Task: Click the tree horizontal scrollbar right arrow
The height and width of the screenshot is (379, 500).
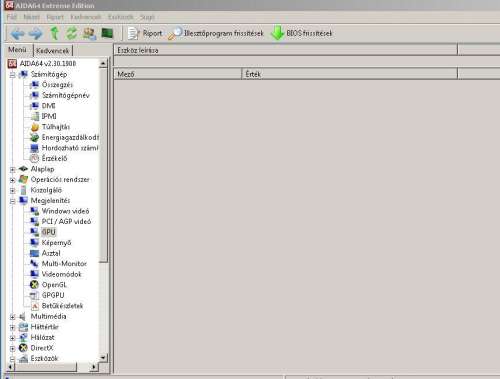Action: point(94,367)
